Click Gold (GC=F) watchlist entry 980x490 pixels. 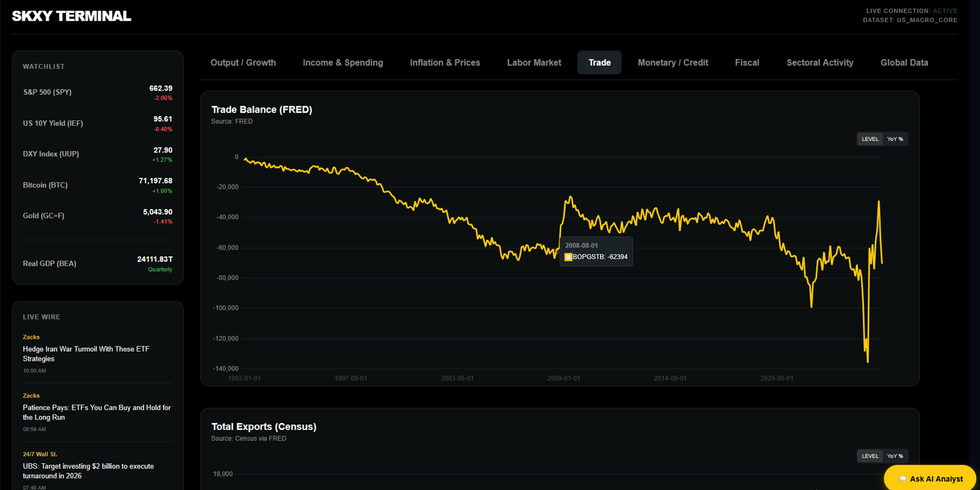[97, 216]
